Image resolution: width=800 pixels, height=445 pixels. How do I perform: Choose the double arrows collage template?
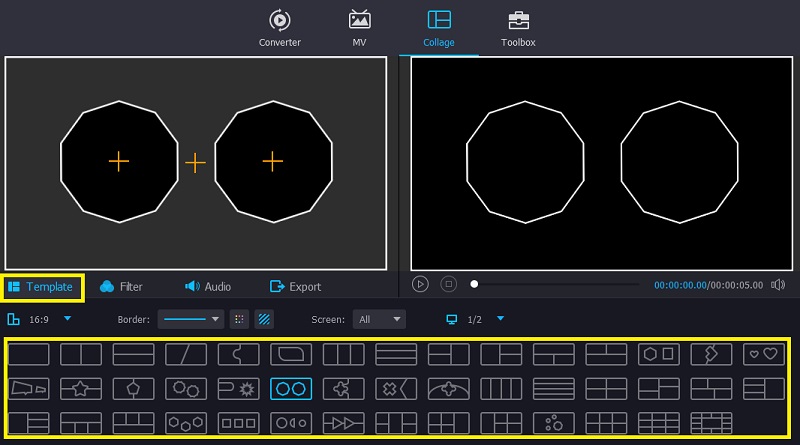tap(343, 422)
